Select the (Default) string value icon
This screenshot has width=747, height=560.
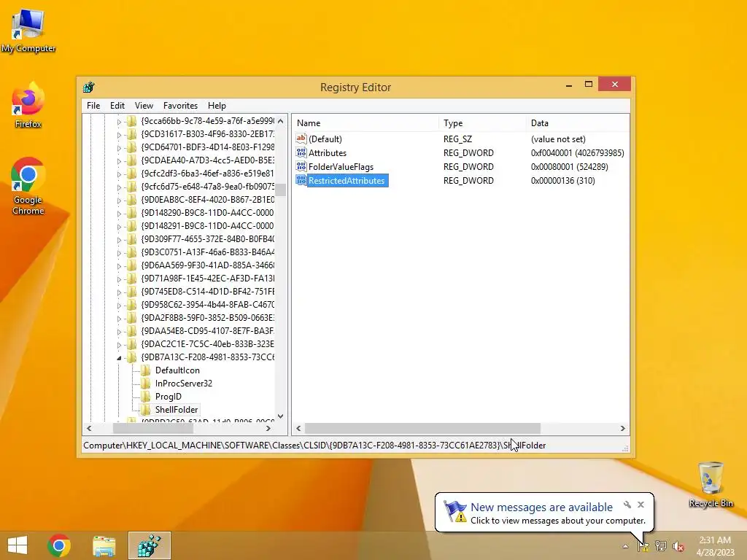click(x=301, y=139)
